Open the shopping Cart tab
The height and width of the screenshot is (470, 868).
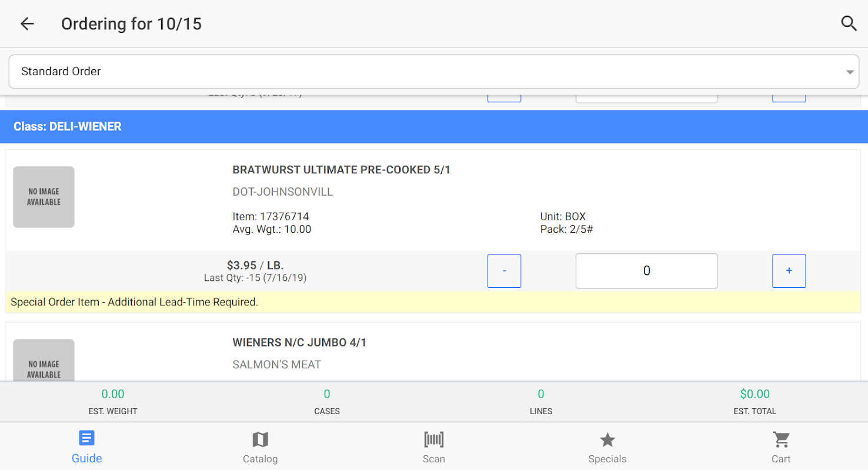click(781, 447)
